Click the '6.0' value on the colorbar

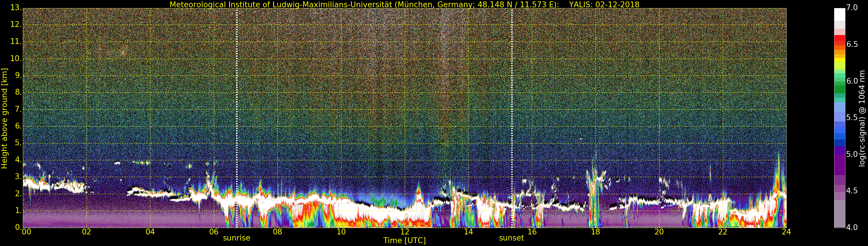pyautogui.click(x=852, y=81)
